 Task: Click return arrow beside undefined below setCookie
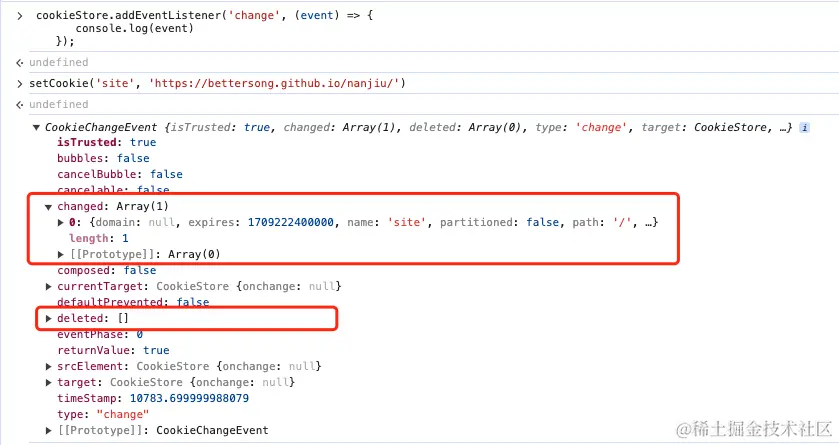coord(20,104)
